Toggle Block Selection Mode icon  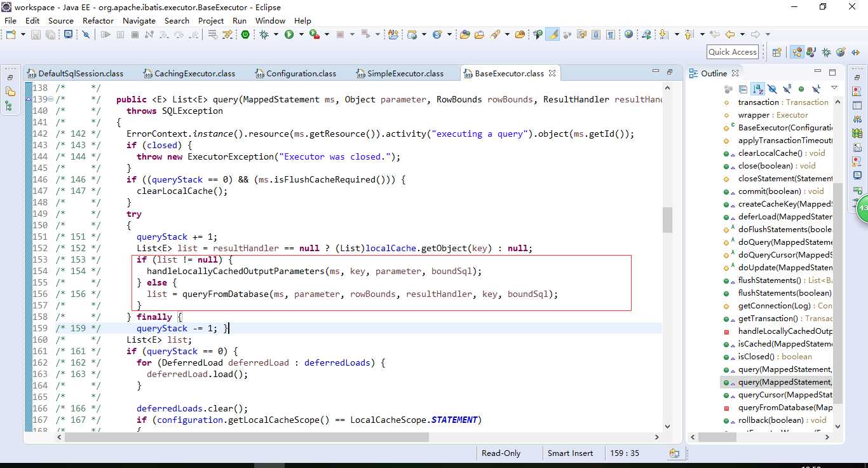[596, 34]
